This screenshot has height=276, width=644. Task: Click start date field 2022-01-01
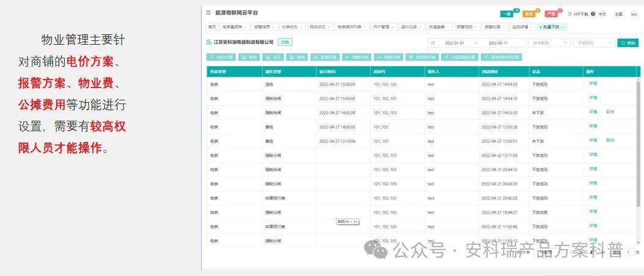click(454, 43)
